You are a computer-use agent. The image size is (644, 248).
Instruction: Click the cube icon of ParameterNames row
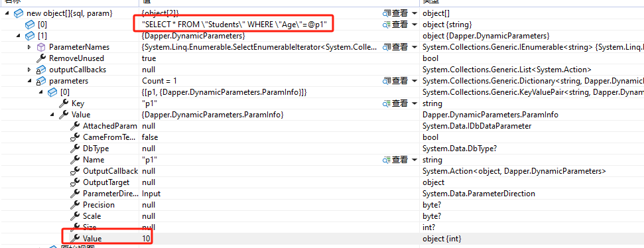pyautogui.click(x=41, y=47)
